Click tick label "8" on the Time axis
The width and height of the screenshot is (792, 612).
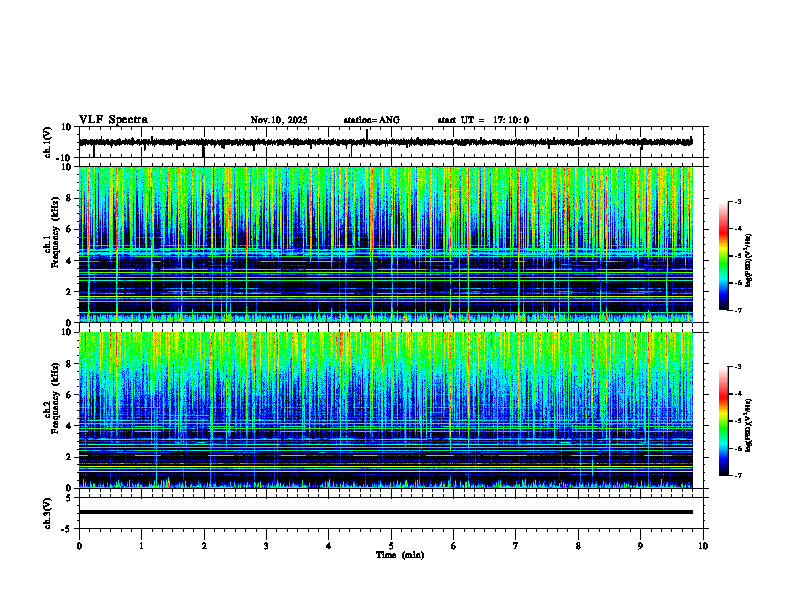578,546
